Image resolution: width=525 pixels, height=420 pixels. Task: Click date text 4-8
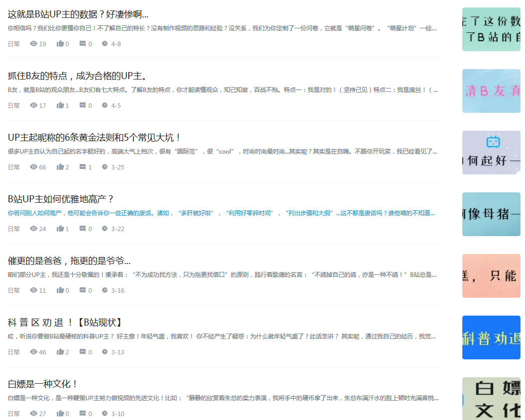(x=116, y=44)
